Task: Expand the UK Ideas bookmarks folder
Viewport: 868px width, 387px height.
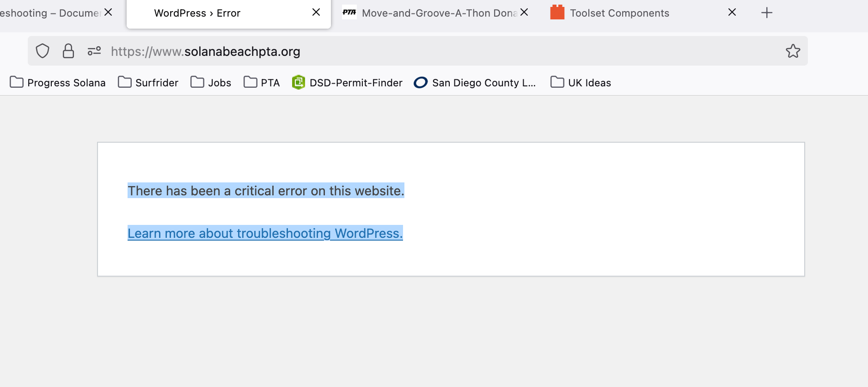Action: 581,83
